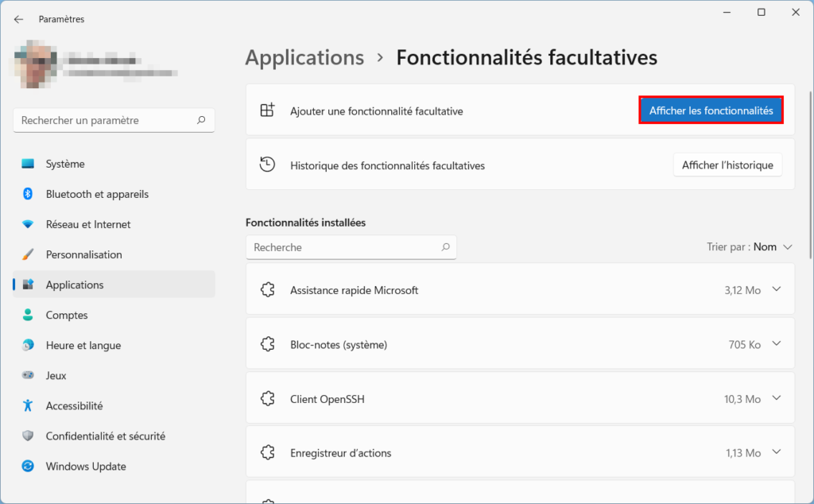The width and height of the screenshot is (814, 504).
Task: Click the globe clock Heure et langue icon
Action: coord(28,345)
